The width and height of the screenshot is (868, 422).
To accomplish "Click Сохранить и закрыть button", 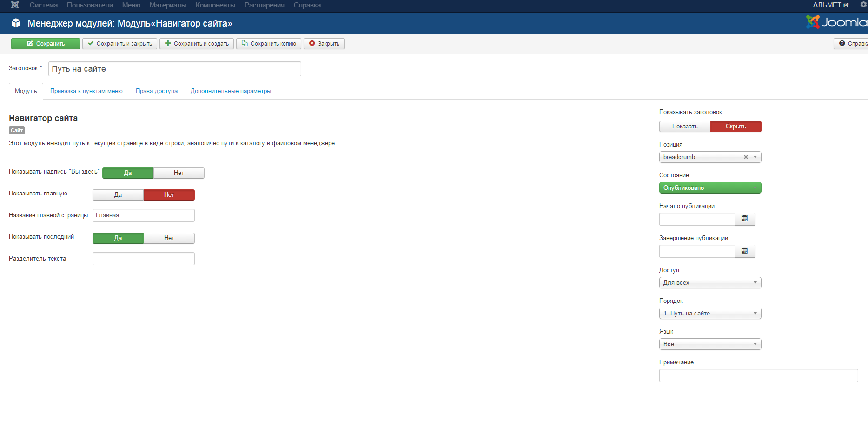I will click(119, 44).
